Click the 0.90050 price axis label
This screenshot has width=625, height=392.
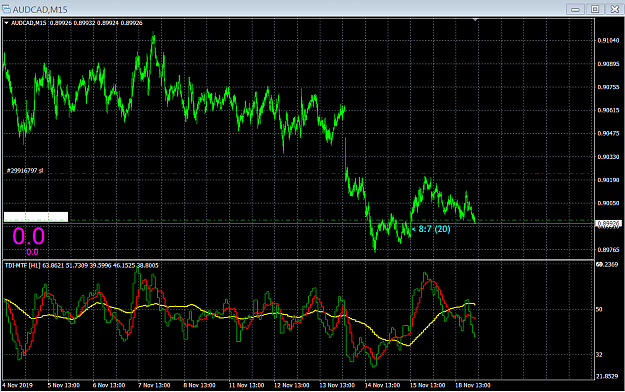coord(608,203)
